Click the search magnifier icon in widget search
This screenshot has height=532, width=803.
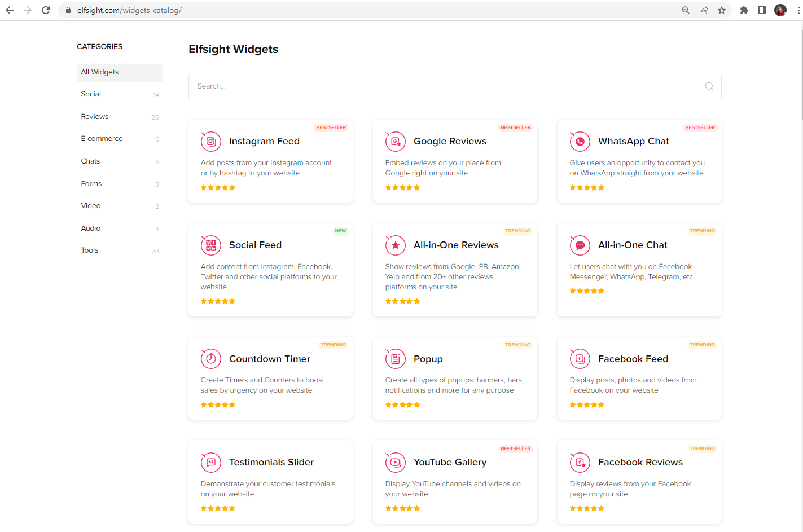coord(709,86)
